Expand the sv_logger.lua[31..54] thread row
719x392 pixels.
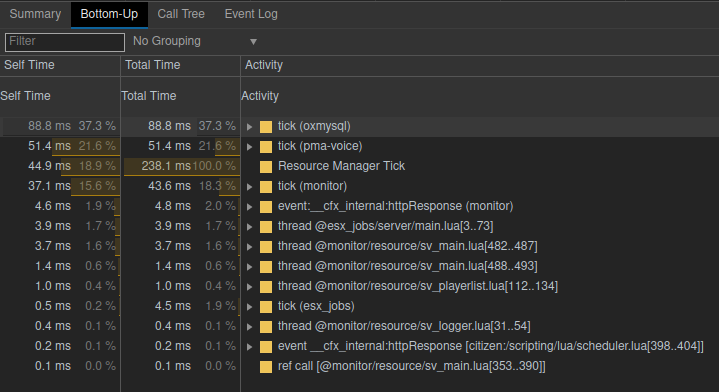pyautogui.click(x=249, y=327)
